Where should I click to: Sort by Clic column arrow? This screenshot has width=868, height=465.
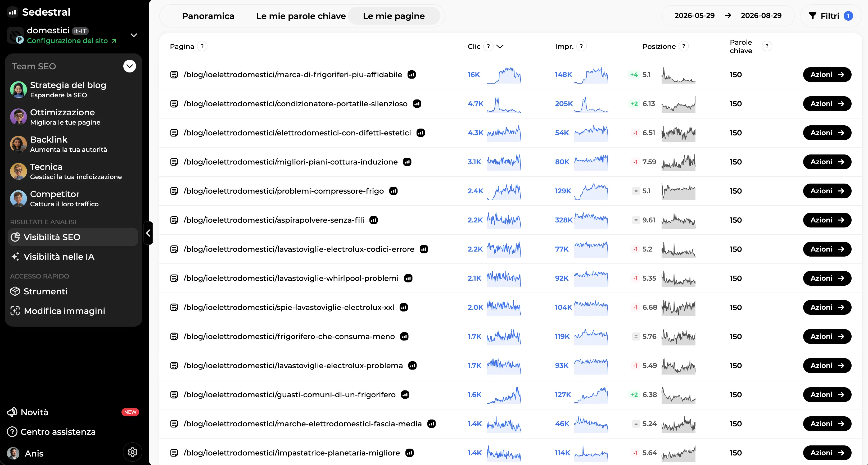coord(500,47)
